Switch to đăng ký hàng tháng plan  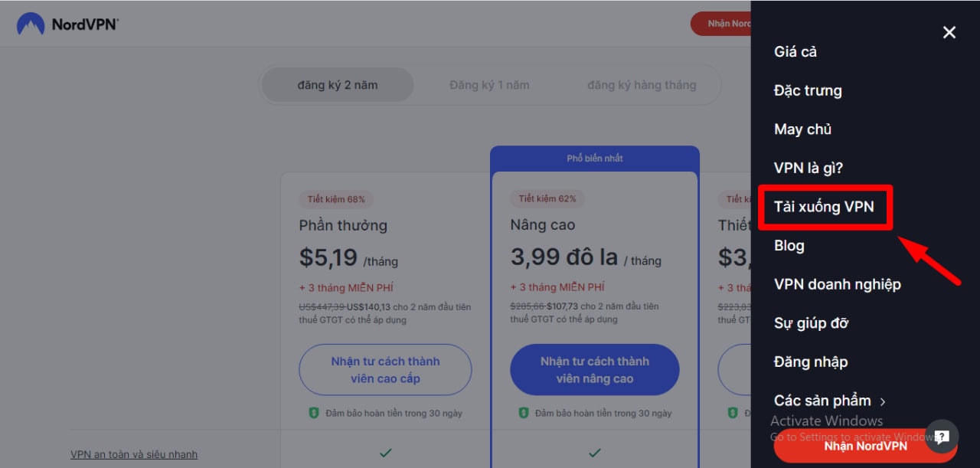[x=642, y=85]
